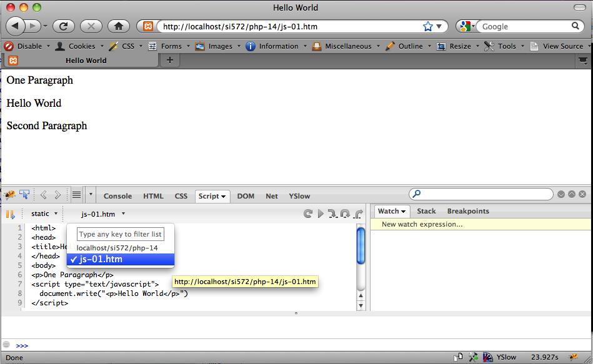Open the Firebug command line dropdown arrow
Image resolution: width=593 pixels, height=364 pixels.
pos(91,195)
